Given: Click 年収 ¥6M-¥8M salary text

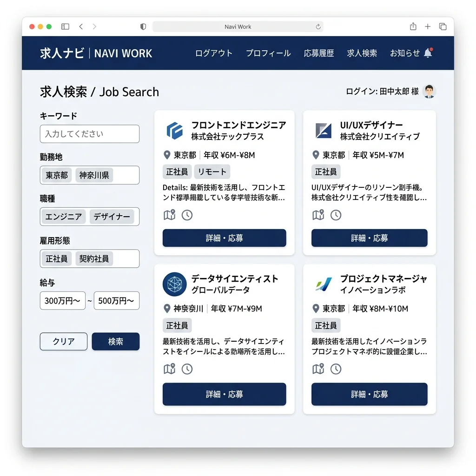Looking at the screenshot, I should pyautogui.click(x=229, y=155).
